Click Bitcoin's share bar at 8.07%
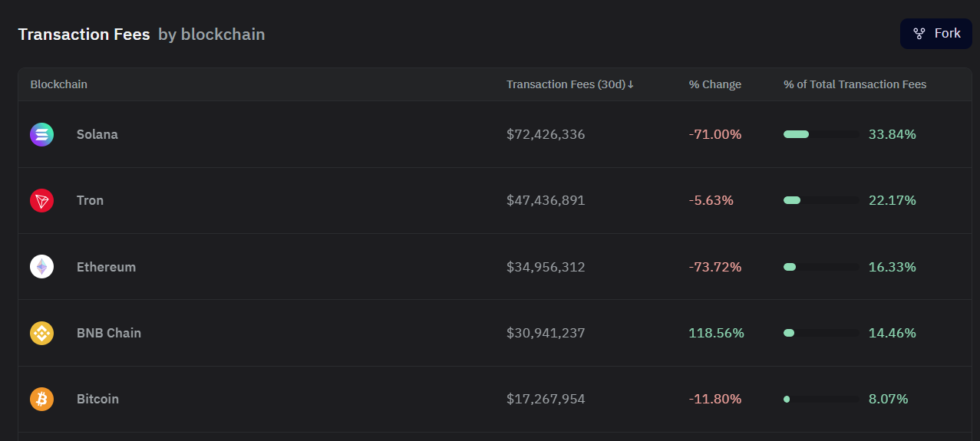This screenshot has width=980, height=441. coord(821,399)
